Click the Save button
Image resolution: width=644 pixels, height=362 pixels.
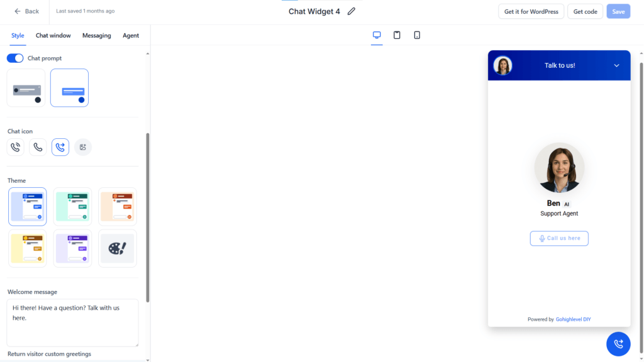click(x=618, y=11)
